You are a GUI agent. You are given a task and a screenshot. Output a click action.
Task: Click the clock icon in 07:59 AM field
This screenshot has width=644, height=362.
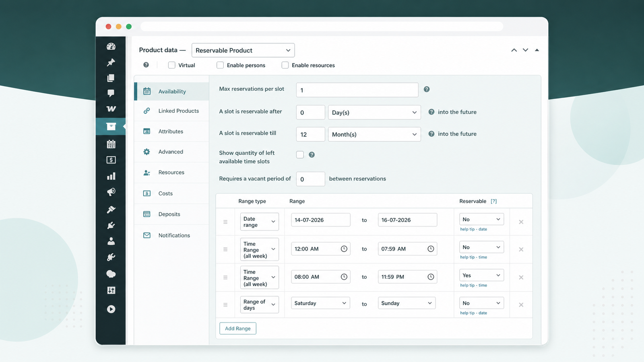[x=431, y=249]
